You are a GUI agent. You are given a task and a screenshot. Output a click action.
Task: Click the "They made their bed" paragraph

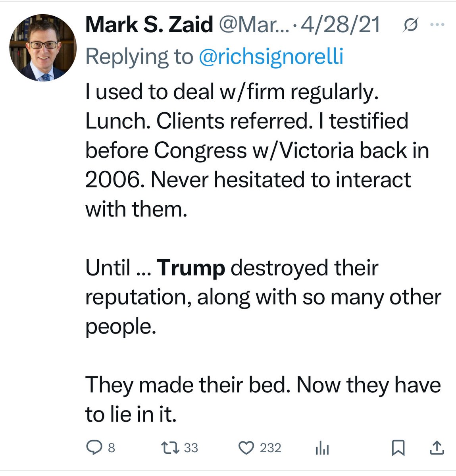[x=263, y=399]
